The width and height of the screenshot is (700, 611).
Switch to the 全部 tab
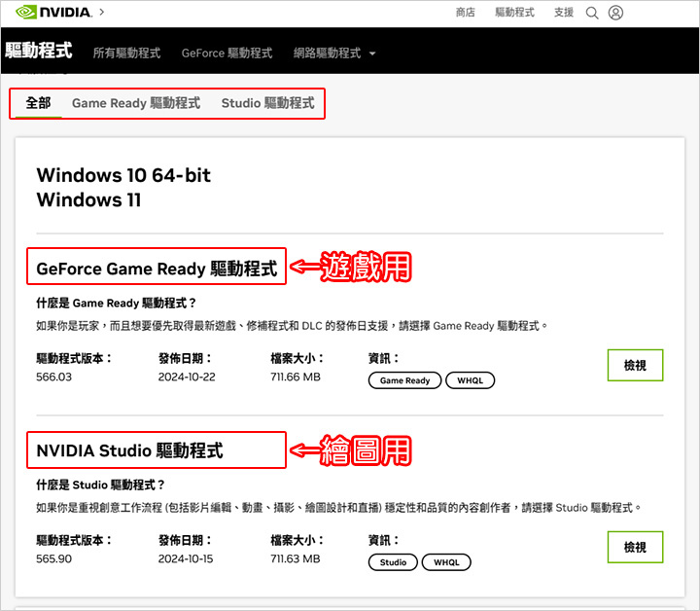(38, 103)
